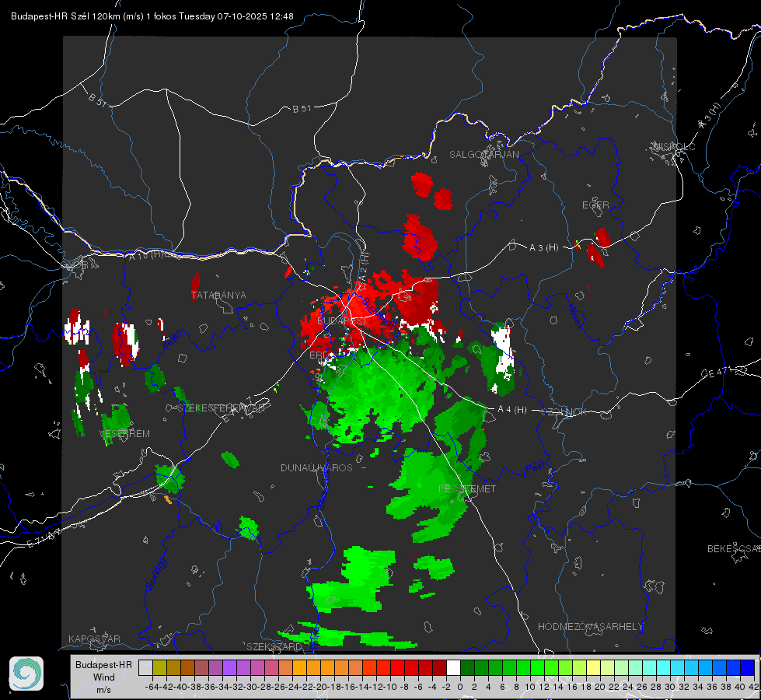Click the VESZPRÉM city label
761x700 pixels.
(124, 434)
